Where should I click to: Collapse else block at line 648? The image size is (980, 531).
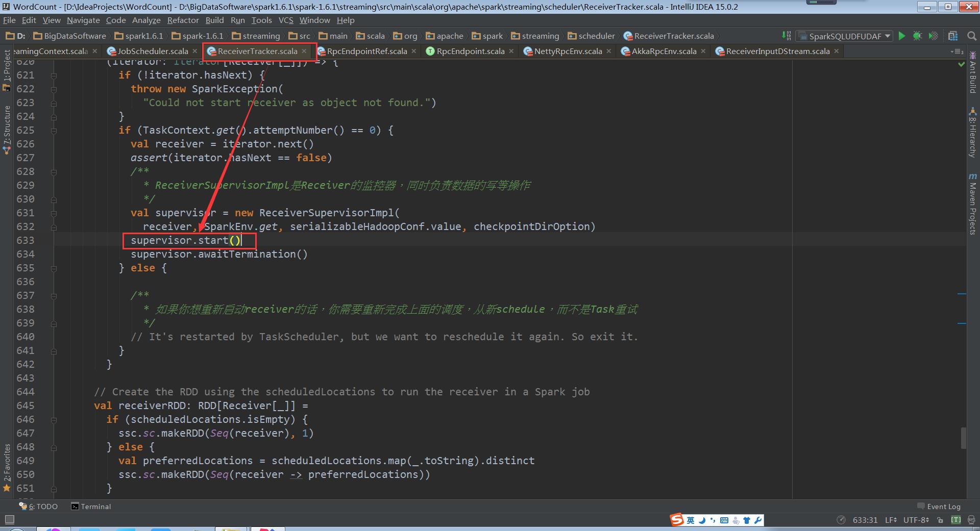point(54,447)
